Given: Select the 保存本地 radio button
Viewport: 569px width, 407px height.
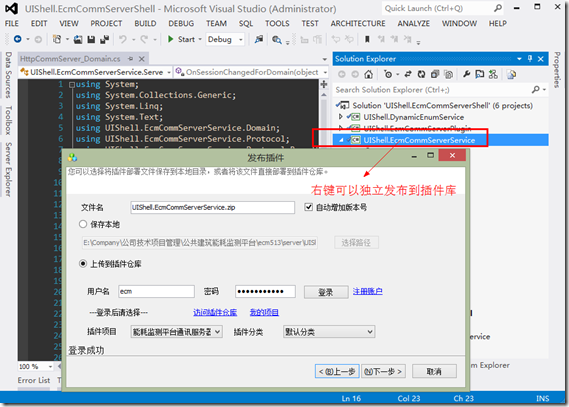Looking at the screenshot, I should [x=83, y=224].
